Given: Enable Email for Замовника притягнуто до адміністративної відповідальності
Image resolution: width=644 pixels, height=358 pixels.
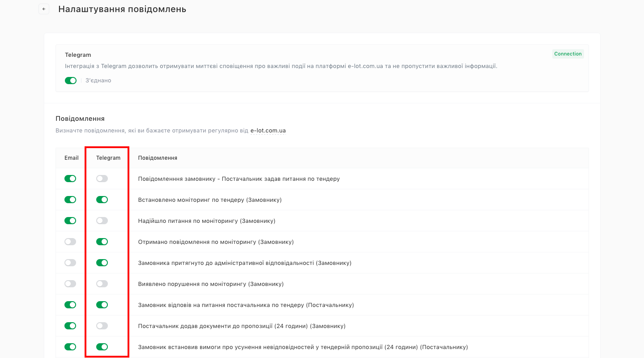Looking at the screenshot, I should pos(70,263).
